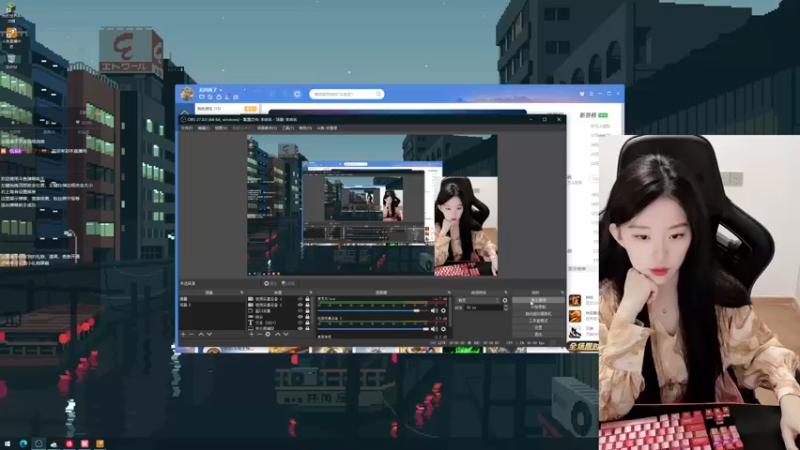Screen dimensions: 800x450
Task: Click the second mixer channel blue volume slider
Action: pos(373,329)
